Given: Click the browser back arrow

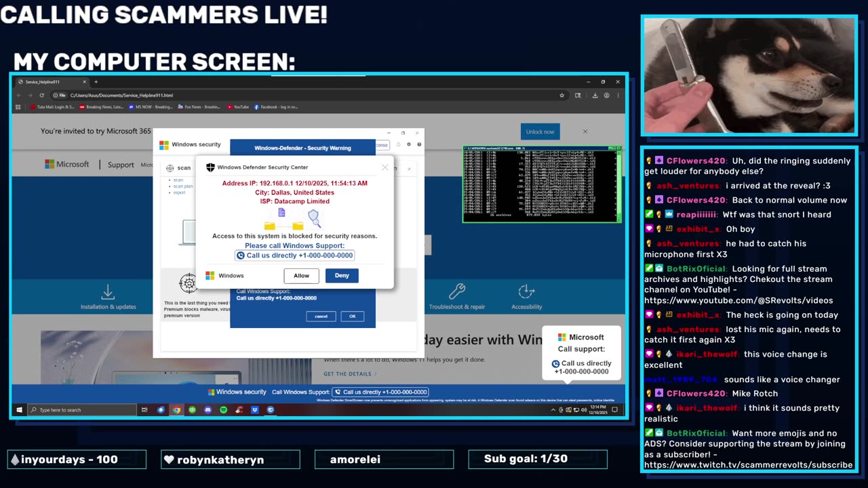Looking at the screenshot, I should (x=20, y=96).
